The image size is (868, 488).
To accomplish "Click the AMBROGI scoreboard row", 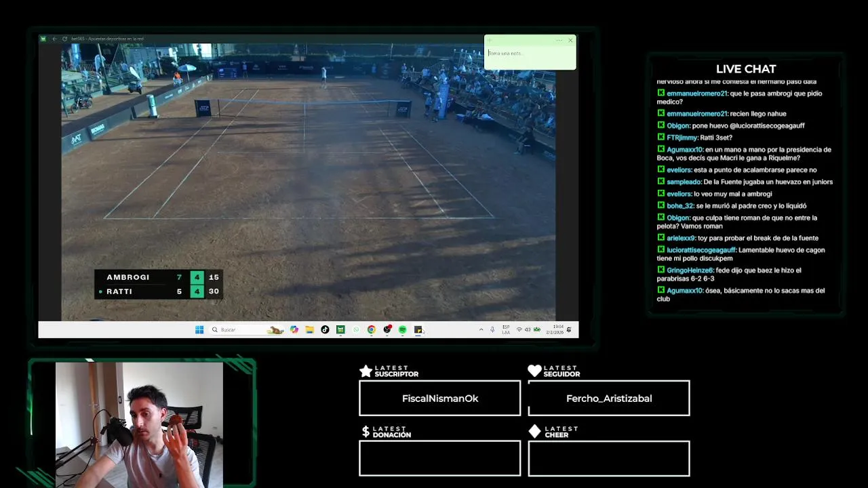I will point(159,277).
